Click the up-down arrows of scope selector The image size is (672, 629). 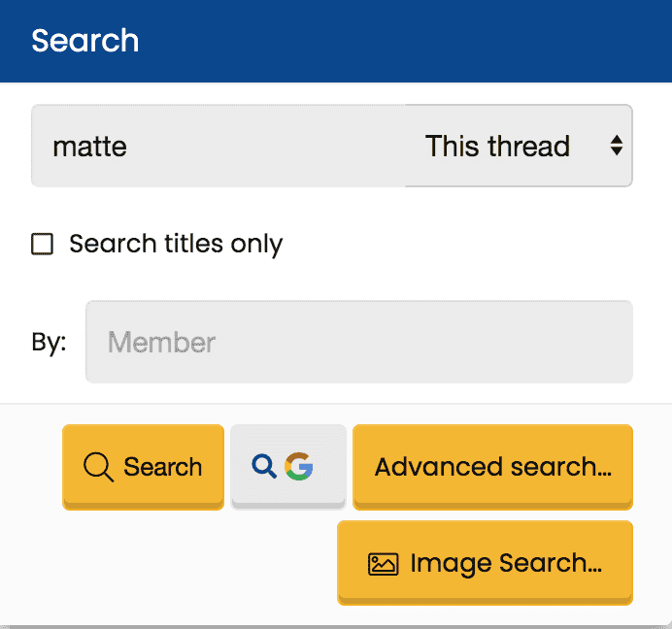tap(617, 146)
